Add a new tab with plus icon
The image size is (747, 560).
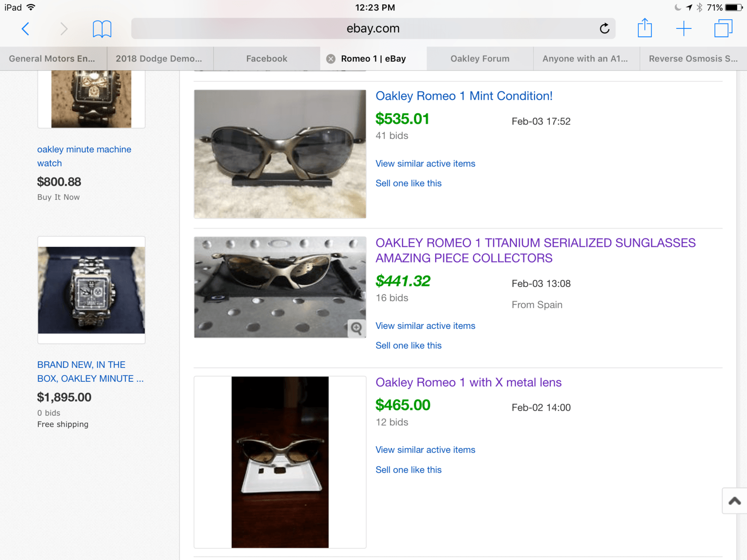click(x=684, y=28)
